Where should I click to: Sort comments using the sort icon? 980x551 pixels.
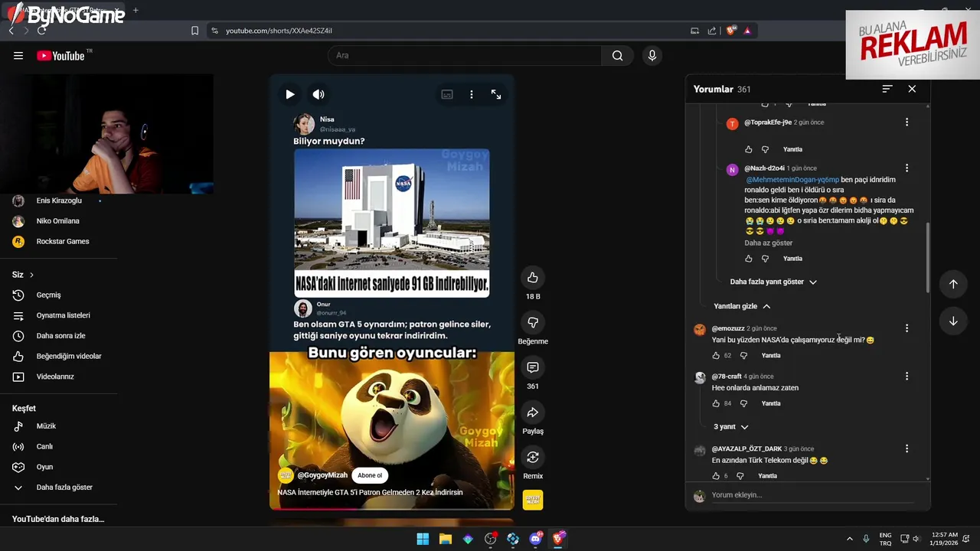pos(887,89)
